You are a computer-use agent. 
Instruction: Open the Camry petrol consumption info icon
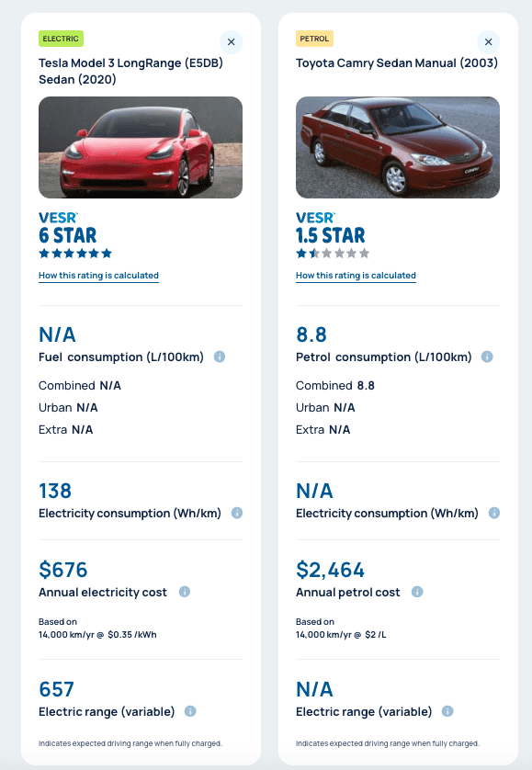coord(487,357)
